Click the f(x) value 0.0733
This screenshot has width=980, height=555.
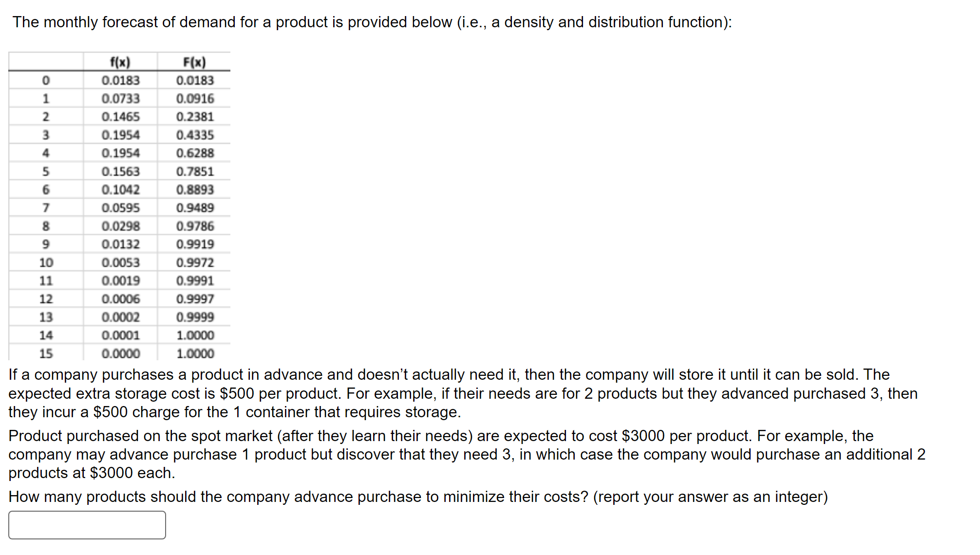(120, 99)
